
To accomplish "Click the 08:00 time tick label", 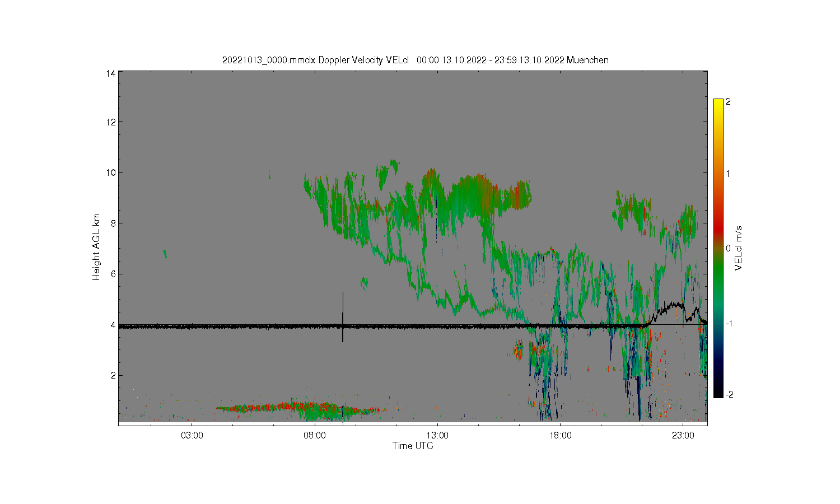I will 315,435.
